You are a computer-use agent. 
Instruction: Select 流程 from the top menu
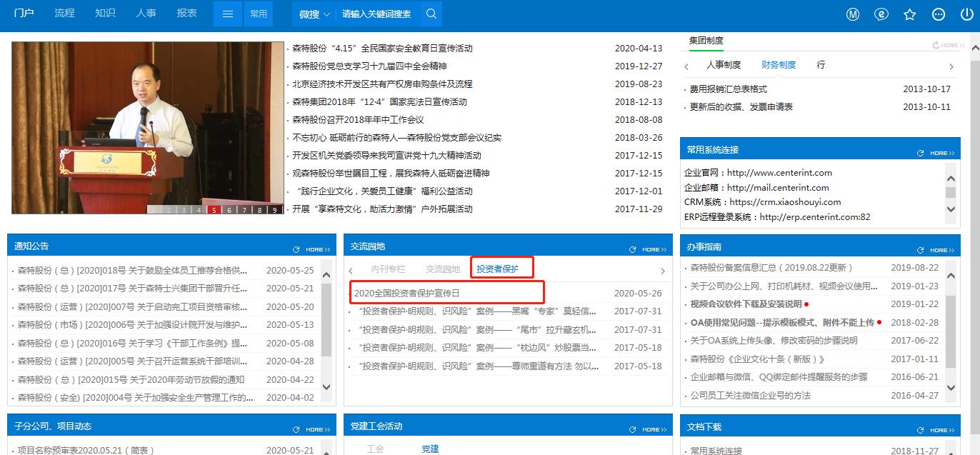tap(64, 12)
